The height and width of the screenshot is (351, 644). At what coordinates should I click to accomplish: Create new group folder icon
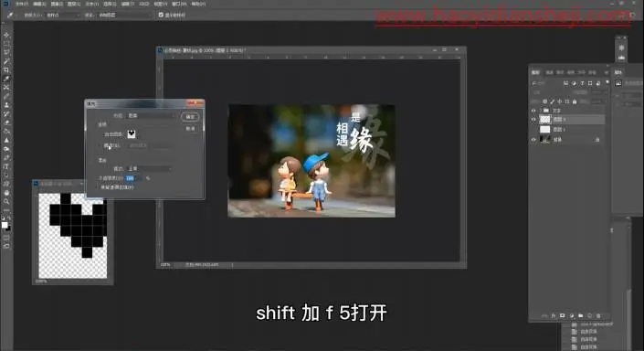click(580, 315)
